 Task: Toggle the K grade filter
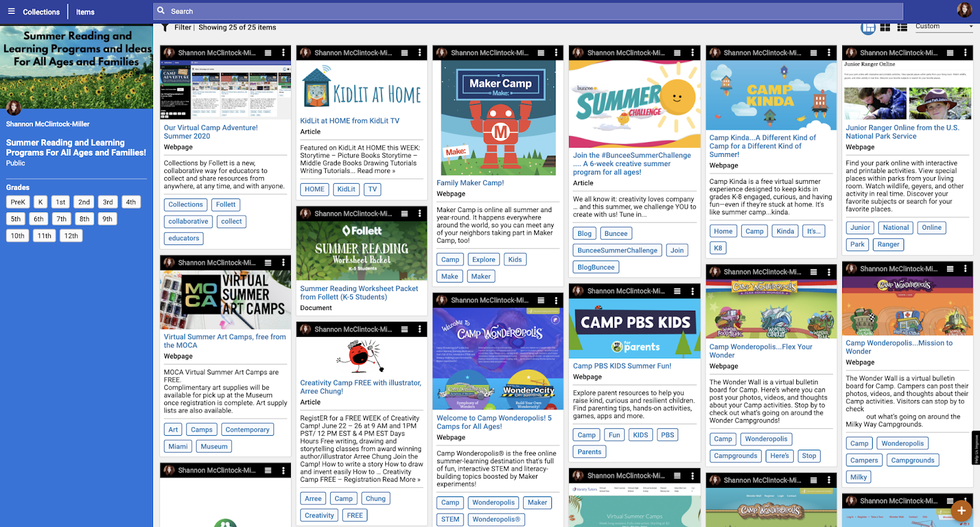point(40,202)
